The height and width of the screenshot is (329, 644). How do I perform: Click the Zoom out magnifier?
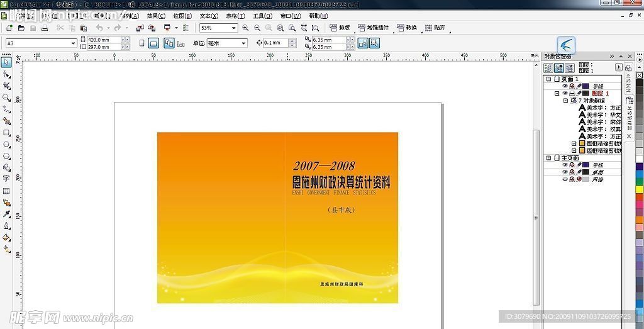tap(257, 28)
